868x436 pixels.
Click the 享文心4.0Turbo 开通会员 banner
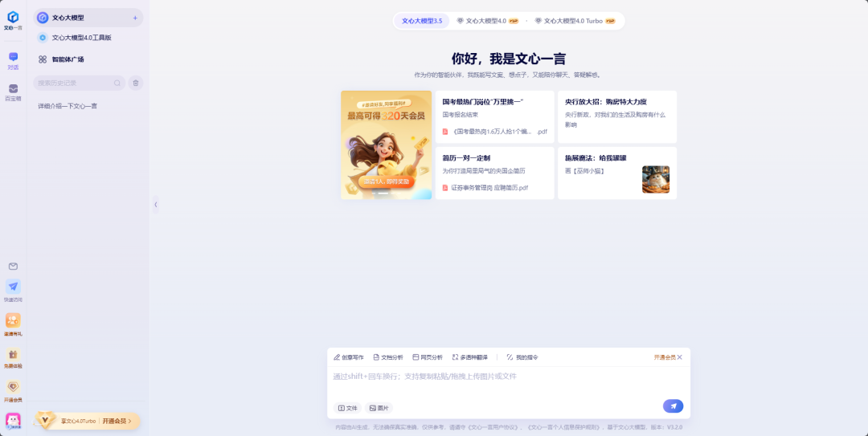tap(87, 421)
